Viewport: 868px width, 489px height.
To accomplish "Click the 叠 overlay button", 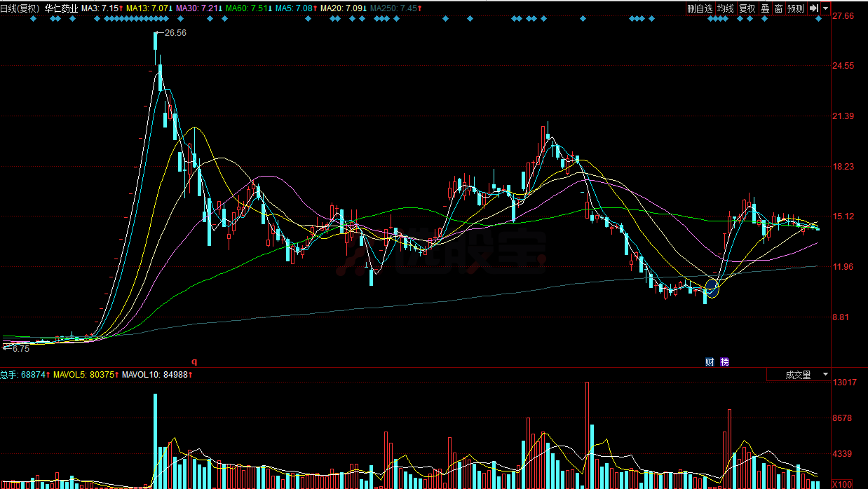I will pos(765,8).
